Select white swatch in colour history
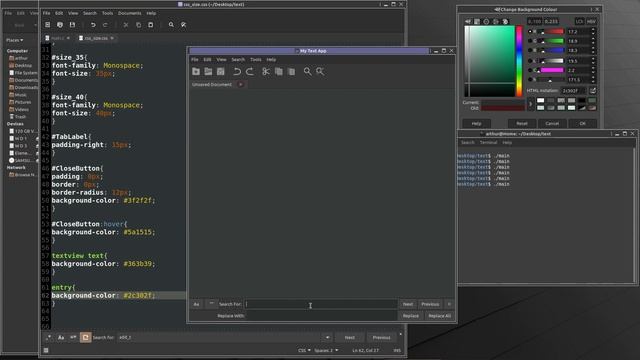Screen dimensions: 640x360 (x=540, y=100)
